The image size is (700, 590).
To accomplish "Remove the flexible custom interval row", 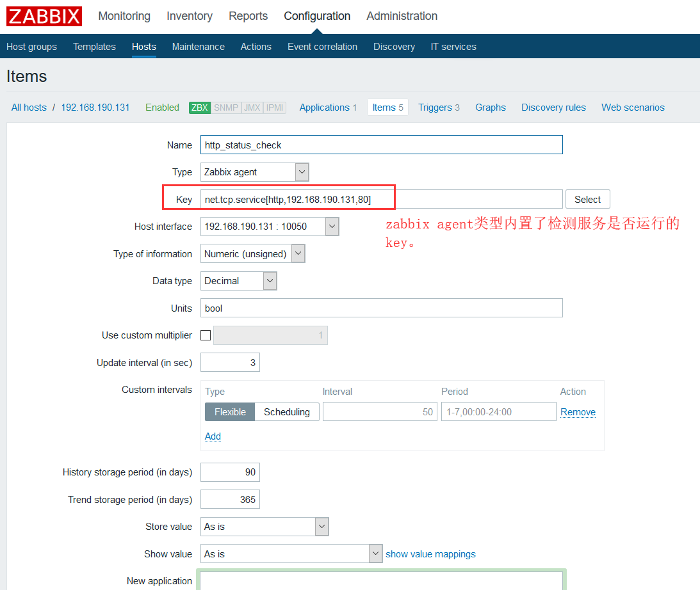I will click(578, 412).
